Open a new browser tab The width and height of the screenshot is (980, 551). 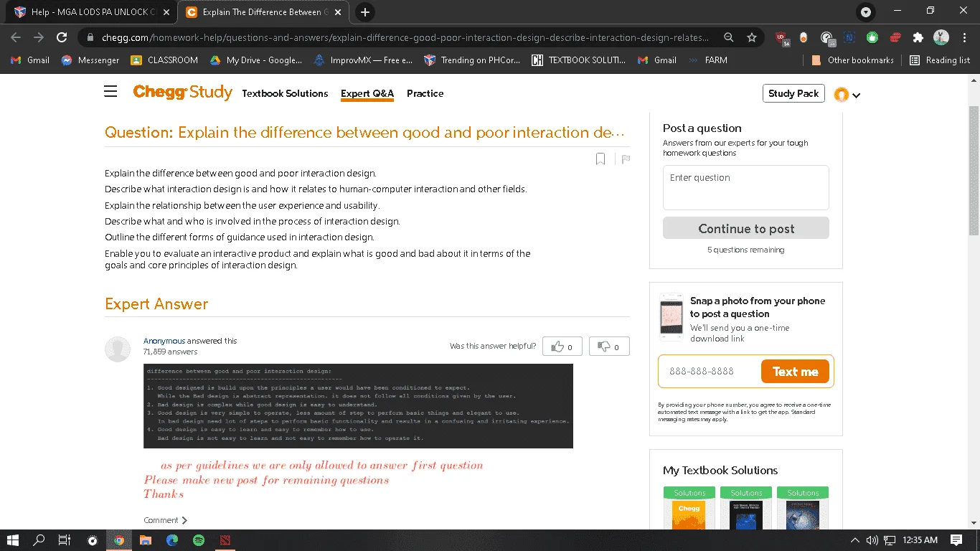pos(365,12)
